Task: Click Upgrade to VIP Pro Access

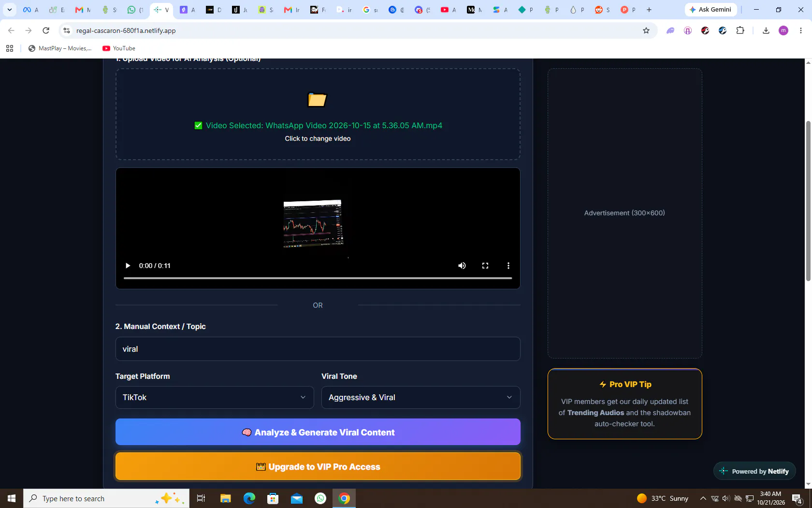Action: (318, 466)
